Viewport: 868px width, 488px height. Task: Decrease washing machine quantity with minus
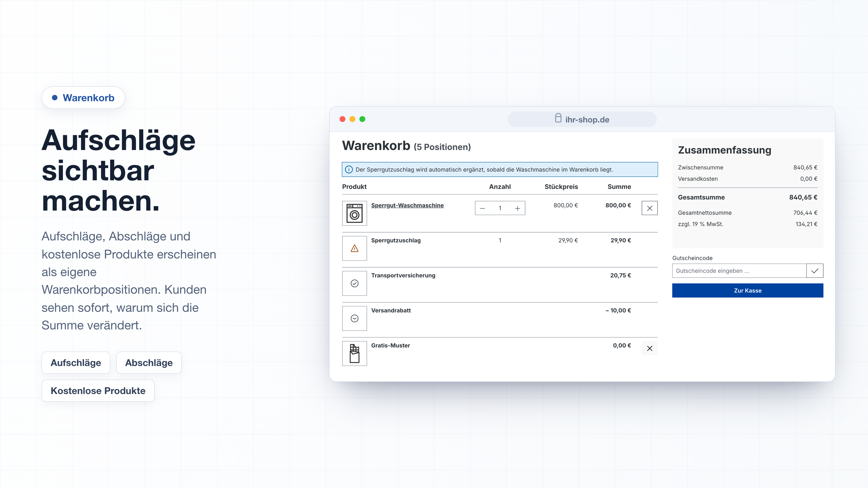pos(483,209)
